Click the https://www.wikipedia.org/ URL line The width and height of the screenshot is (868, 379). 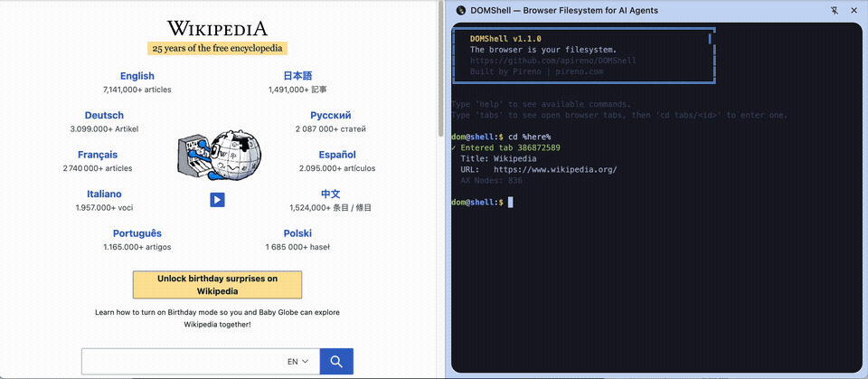pyautogui.click(x=555, y=169)
